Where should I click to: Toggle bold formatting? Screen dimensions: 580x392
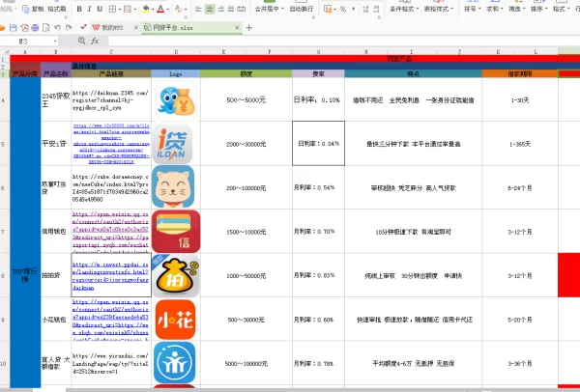click(x=78, y=9)
